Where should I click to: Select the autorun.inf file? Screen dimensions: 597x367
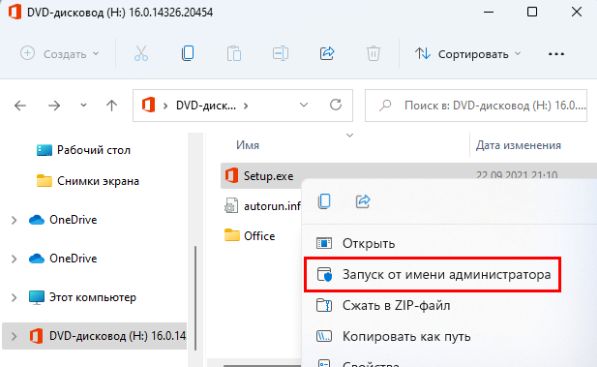(263, 206)
